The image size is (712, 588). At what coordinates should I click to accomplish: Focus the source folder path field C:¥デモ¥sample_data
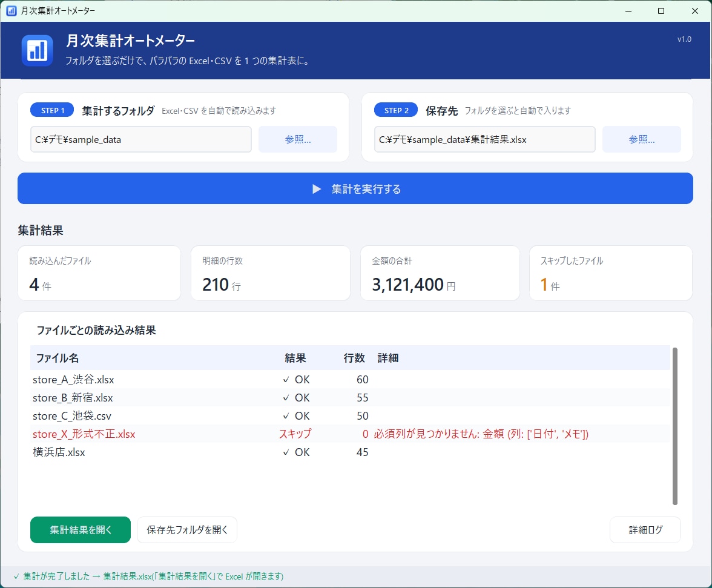coord(140,139)
